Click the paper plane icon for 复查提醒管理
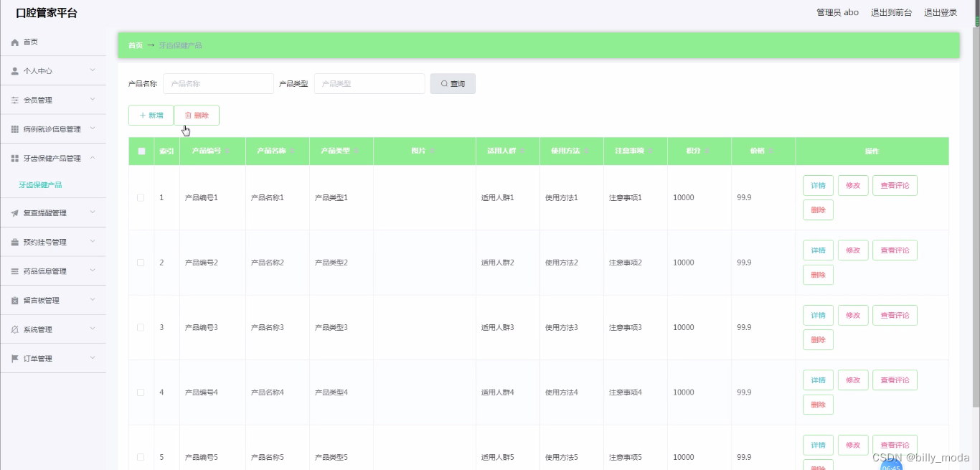The width and height of the screenshot is (980, 470). [x=15, y=213]
